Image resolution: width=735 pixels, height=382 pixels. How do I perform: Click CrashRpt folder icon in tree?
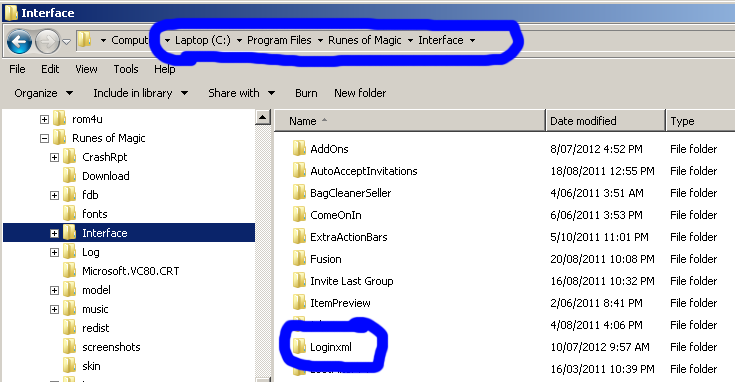[69, 157]
